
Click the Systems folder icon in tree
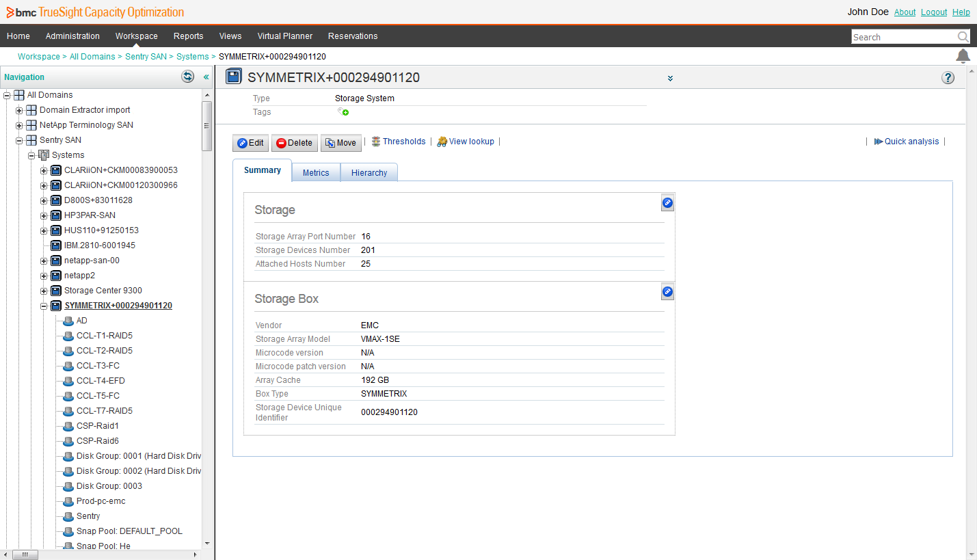coord(44,155)
